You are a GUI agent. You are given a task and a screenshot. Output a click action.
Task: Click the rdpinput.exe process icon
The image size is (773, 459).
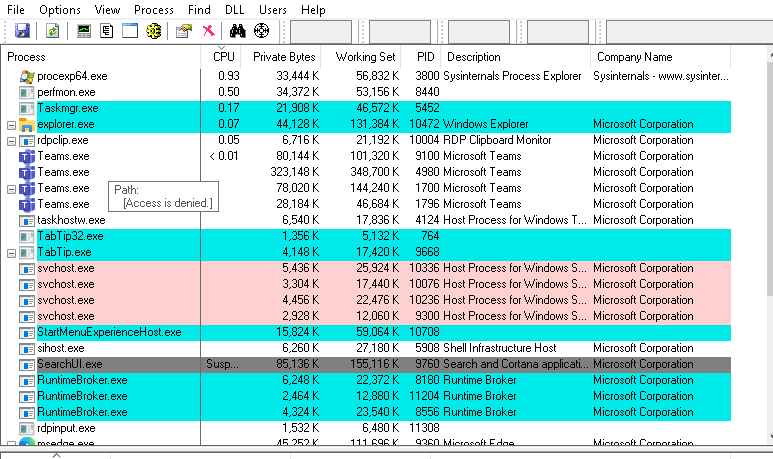point(27,428)
